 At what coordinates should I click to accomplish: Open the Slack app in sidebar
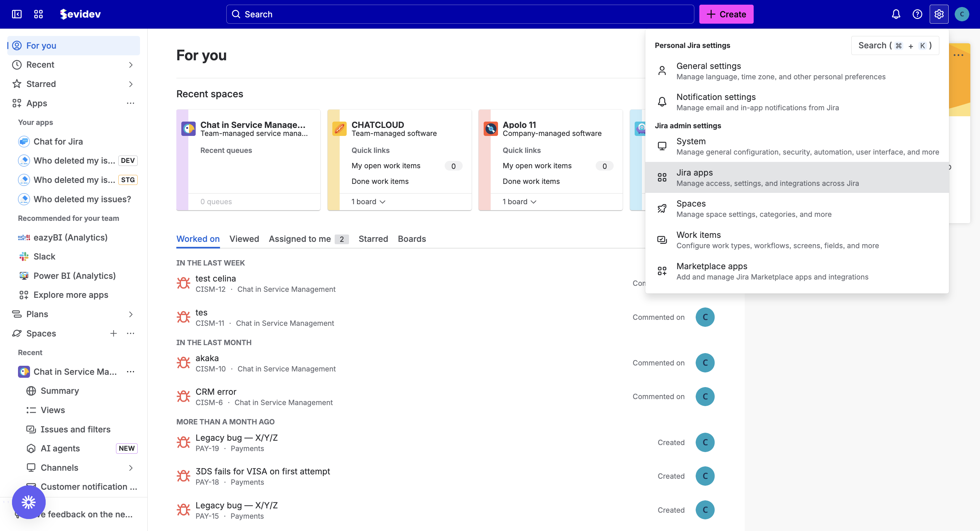pyautogui.click(x=45, y=257)
